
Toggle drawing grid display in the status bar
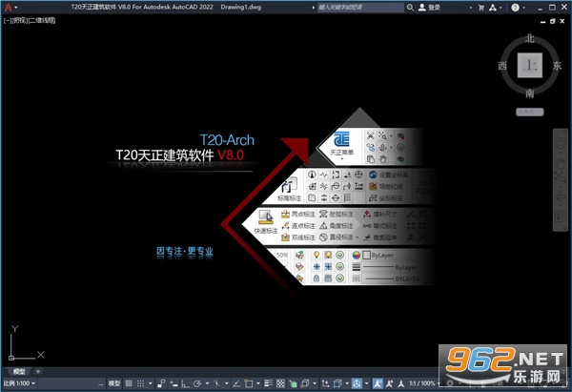pos(129,383)
